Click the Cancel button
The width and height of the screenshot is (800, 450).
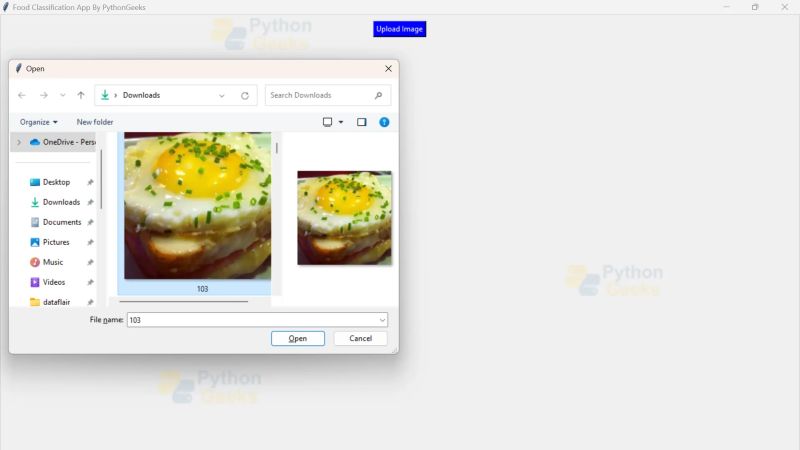pyautogui.click(x=361, y=338)
